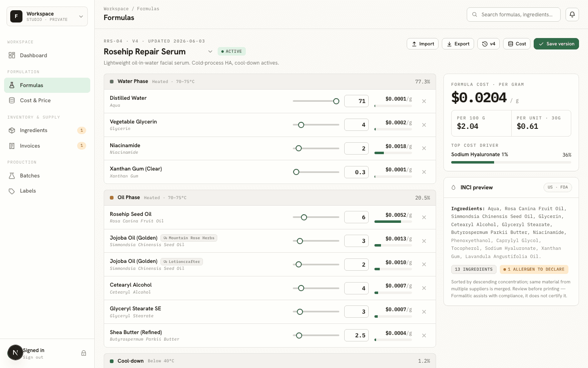Click the US · FDA region selector
Screen dimensions: 588x368
pos(558,187)
